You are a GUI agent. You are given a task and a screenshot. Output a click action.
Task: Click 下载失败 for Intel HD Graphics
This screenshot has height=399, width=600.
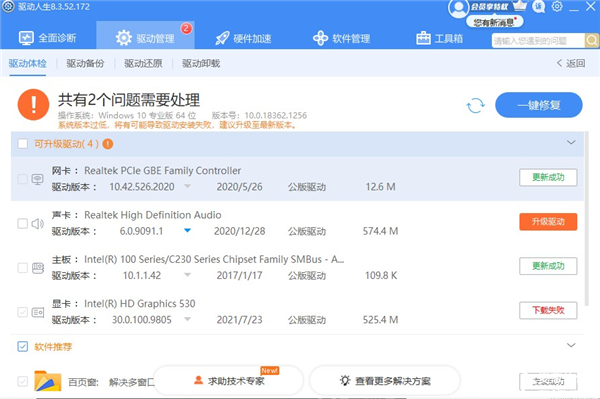click(x=548, y=310)
